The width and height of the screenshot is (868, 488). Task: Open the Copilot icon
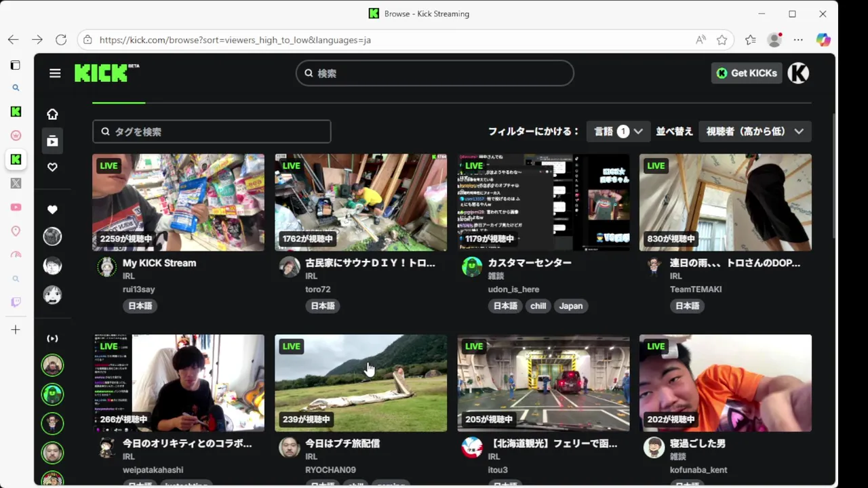[823, 40]
